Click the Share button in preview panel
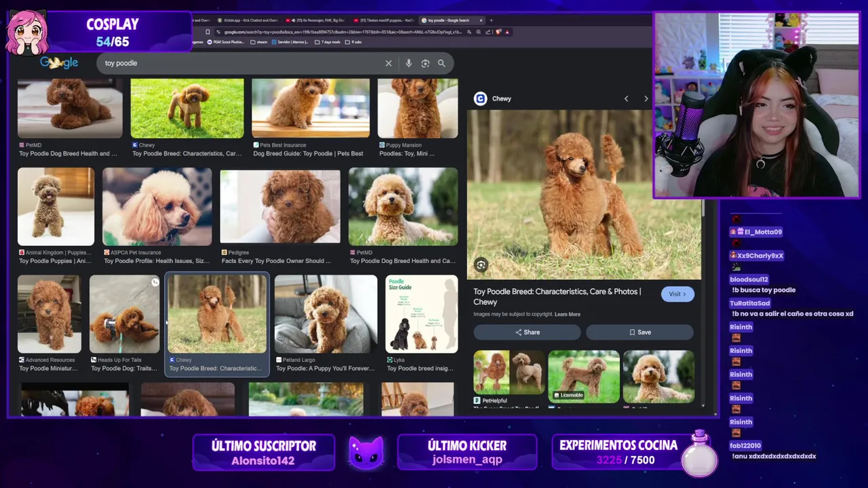Viewport: 868px width, 488px height. pyautogui.click(x=527, y=332)
